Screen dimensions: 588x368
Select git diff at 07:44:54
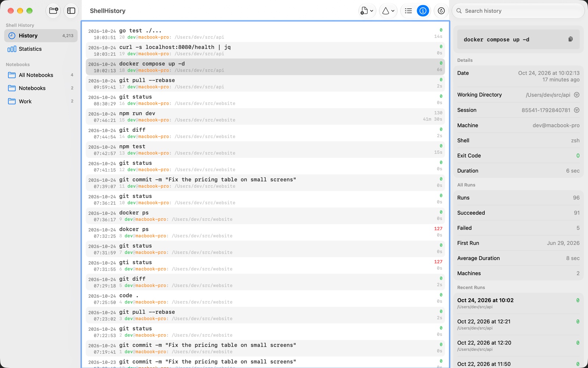click(265, 133)
